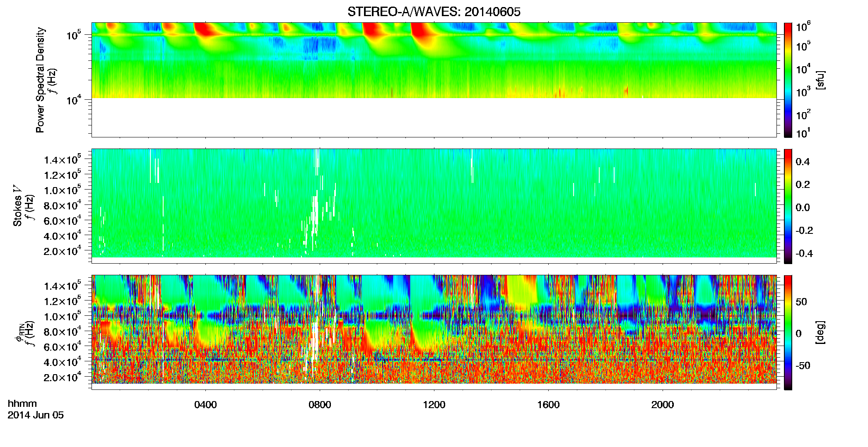The width and height of the screenshot is (868, 447).
Task: Click the hhmm time format label
Action: [x=22, y=404]
